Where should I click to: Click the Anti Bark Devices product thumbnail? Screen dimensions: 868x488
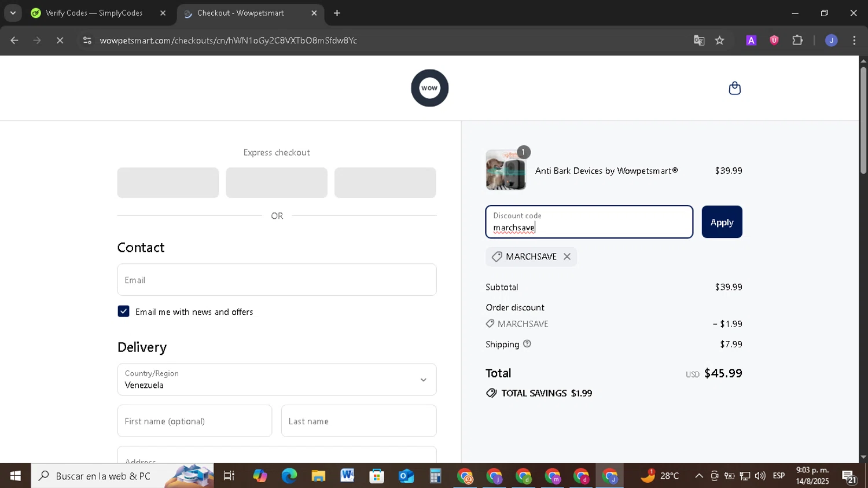[x=506, y=170]
